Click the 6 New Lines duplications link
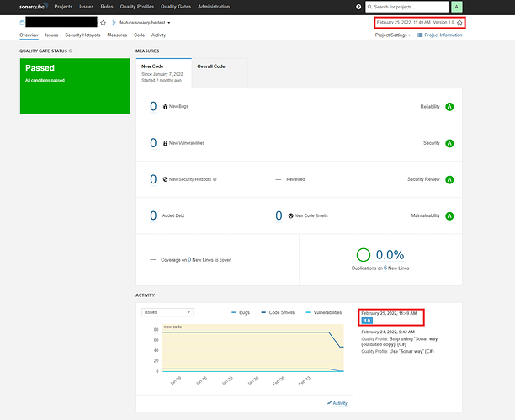Viewport: 515px width, 420px height. click(385, 268)
